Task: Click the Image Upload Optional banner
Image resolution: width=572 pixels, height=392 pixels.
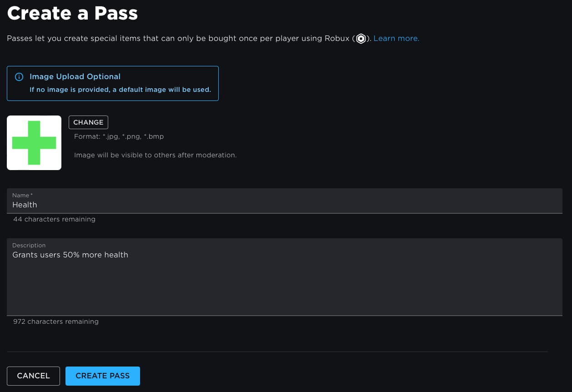Action: [x=113, y=83]
